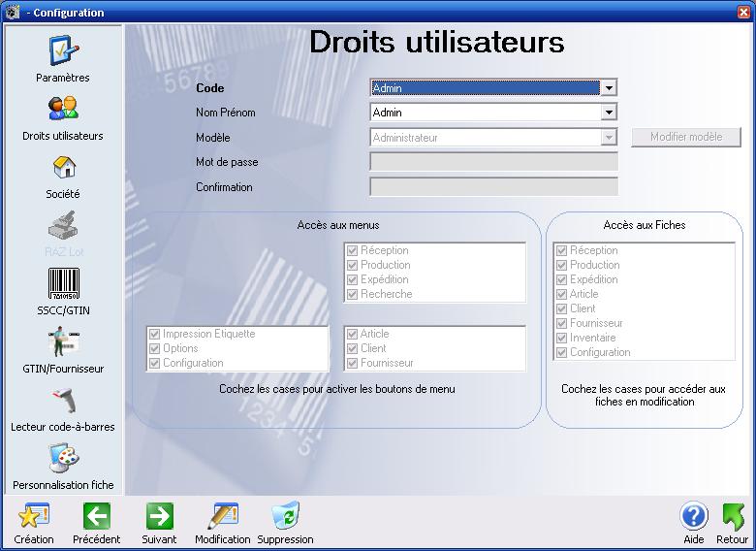
Task: Click the Retour green arrow icon
Action: click(x=733, y=516)
